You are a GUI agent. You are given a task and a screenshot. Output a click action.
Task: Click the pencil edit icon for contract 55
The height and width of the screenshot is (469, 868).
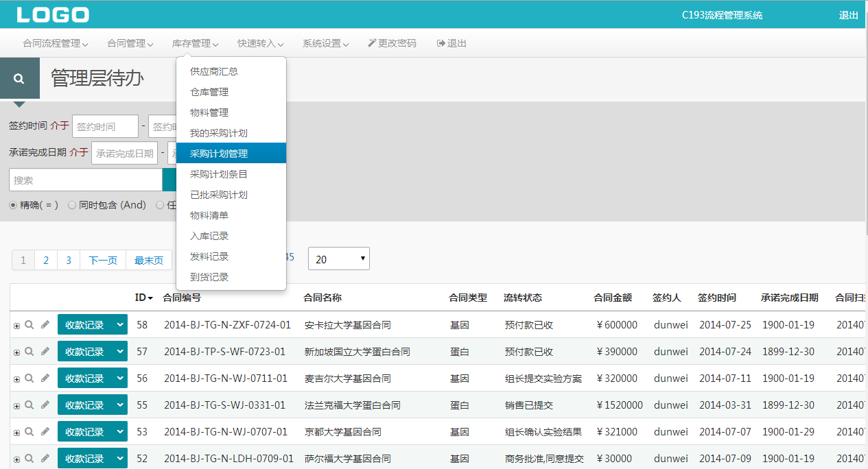coord(45,405)
